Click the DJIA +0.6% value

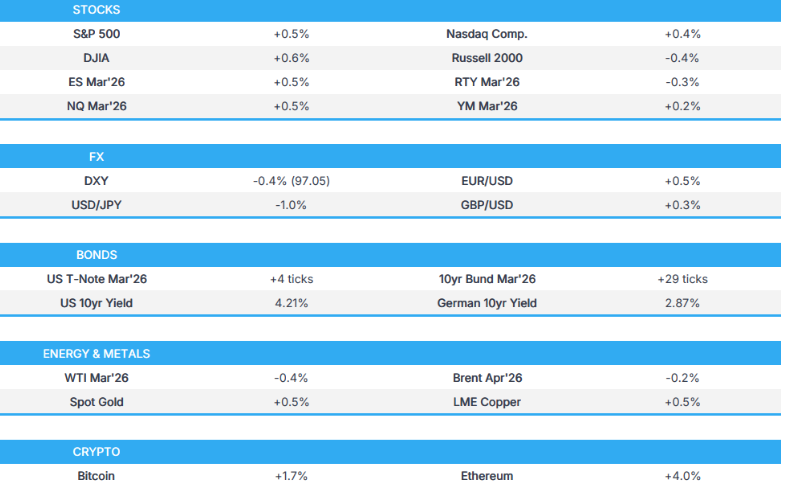(291, 58)
